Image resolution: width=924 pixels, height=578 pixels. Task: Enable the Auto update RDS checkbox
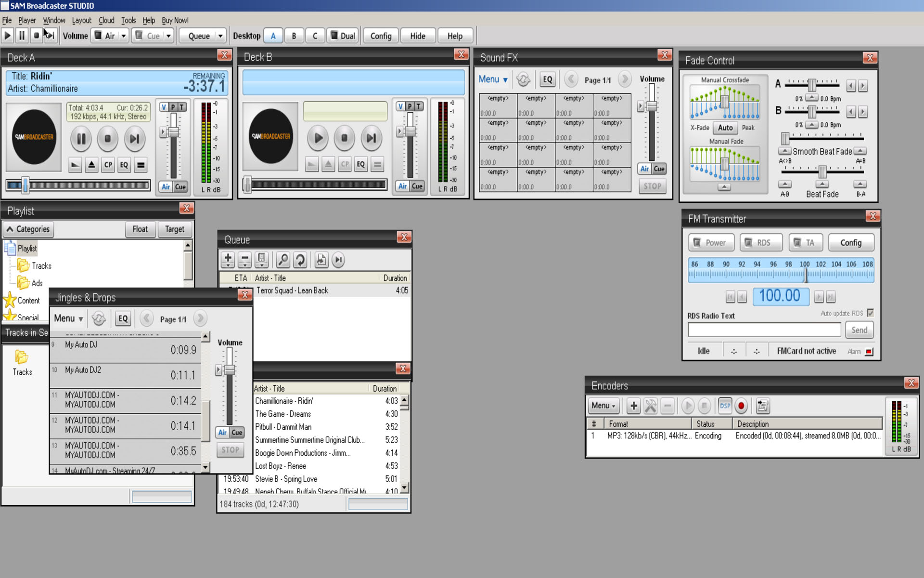870,313
